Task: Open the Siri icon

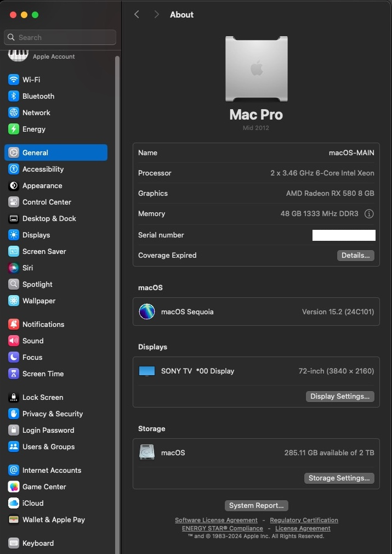Action: click(x=13, y=268)
